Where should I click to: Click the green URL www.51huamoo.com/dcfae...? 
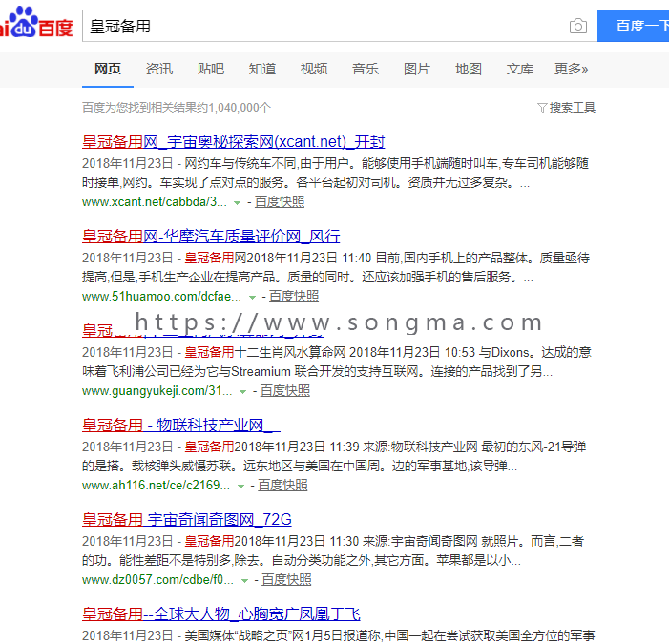pos(161,297)
